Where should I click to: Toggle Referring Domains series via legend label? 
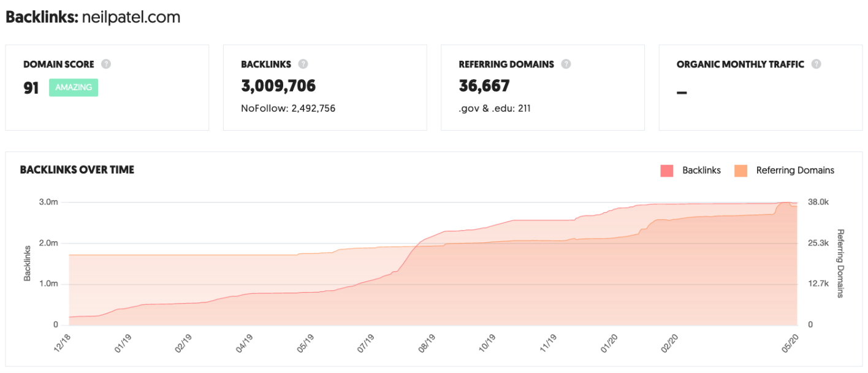pos(795,171)
